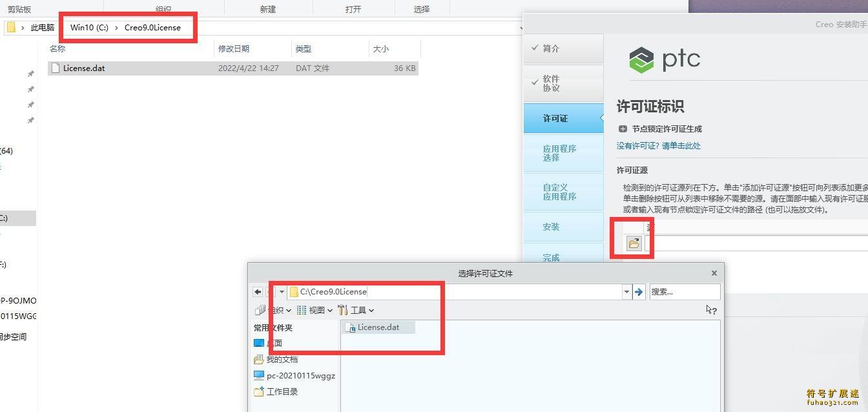Click 此电脑 in Explorer breadcrumb
Viewport: 868px width, 412px height.
pos(43,28)
